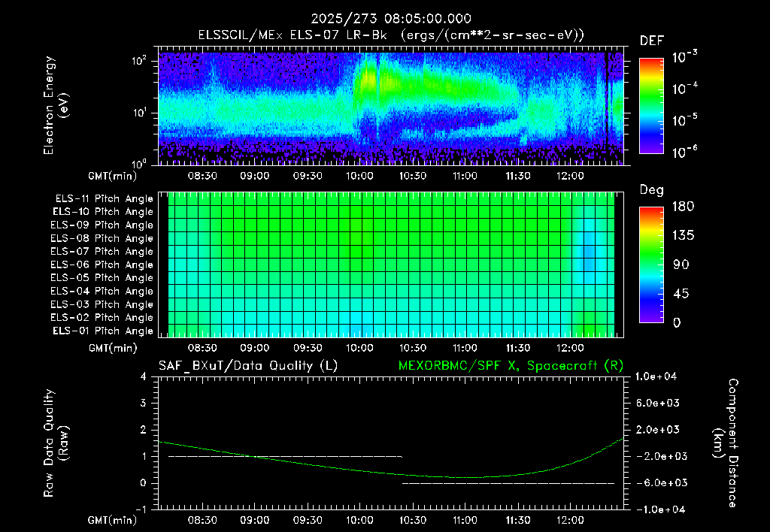Select the ELS-07 Pitch Angle row label
The image size is (770, 532).
click(102, 251)
